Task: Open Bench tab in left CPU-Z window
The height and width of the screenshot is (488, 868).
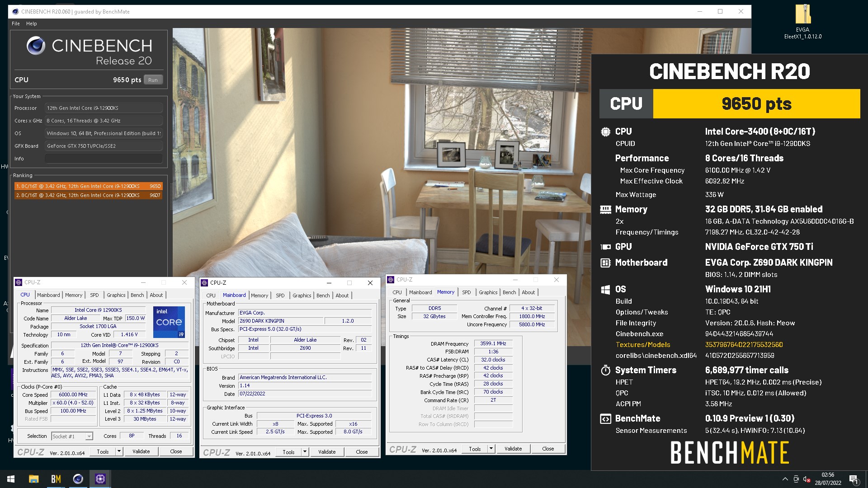Action: pos(137,295)
